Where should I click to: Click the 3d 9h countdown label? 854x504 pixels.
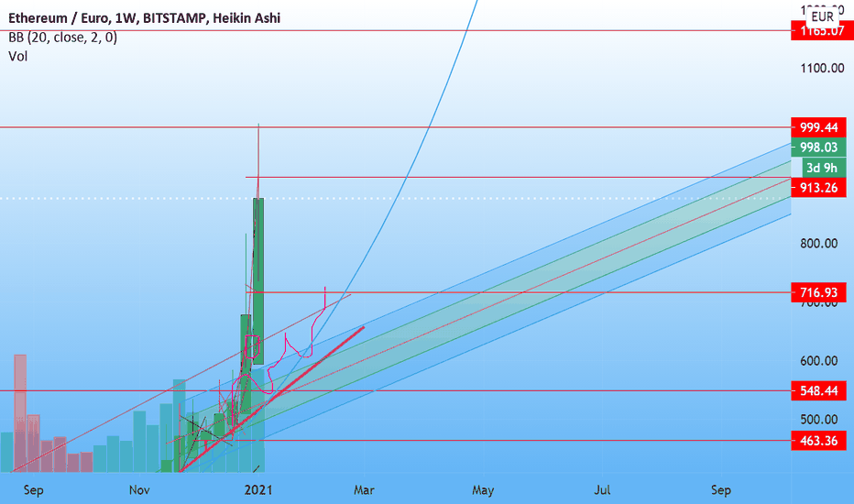point(824,168)
